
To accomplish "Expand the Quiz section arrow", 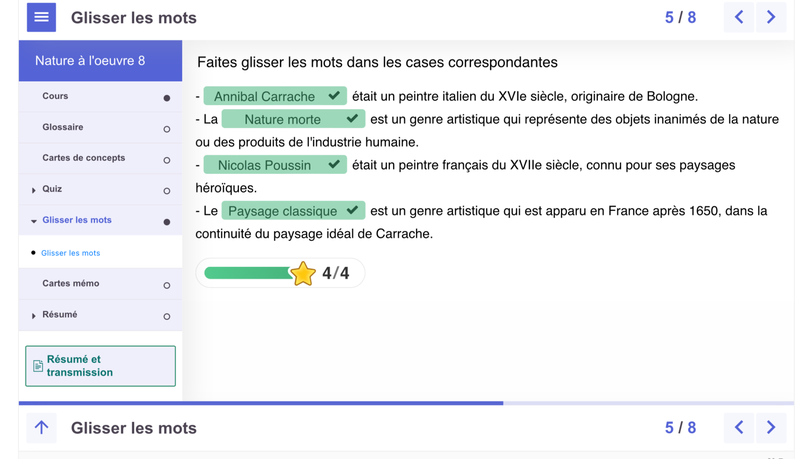I will [x=34, y=190].
